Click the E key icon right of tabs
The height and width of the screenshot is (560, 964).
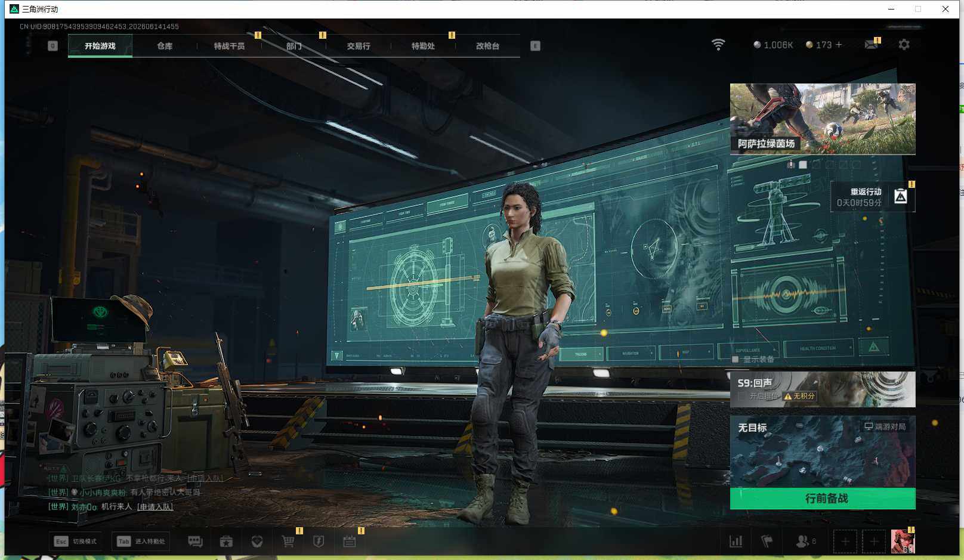click(x=535, y=46)
